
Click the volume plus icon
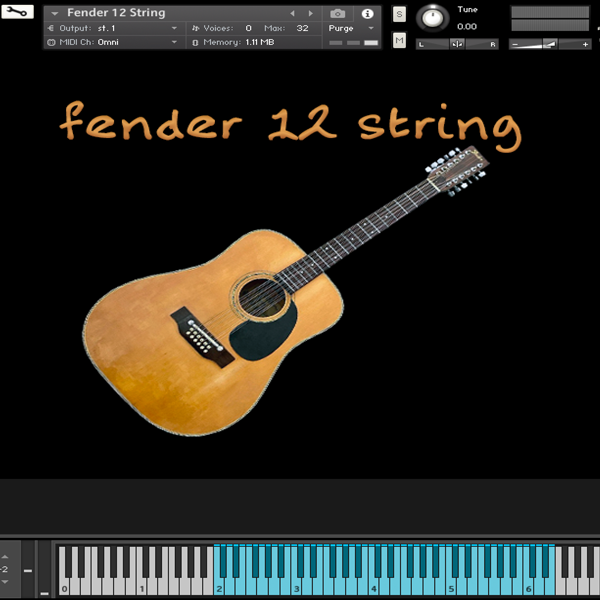click(586, 44)
